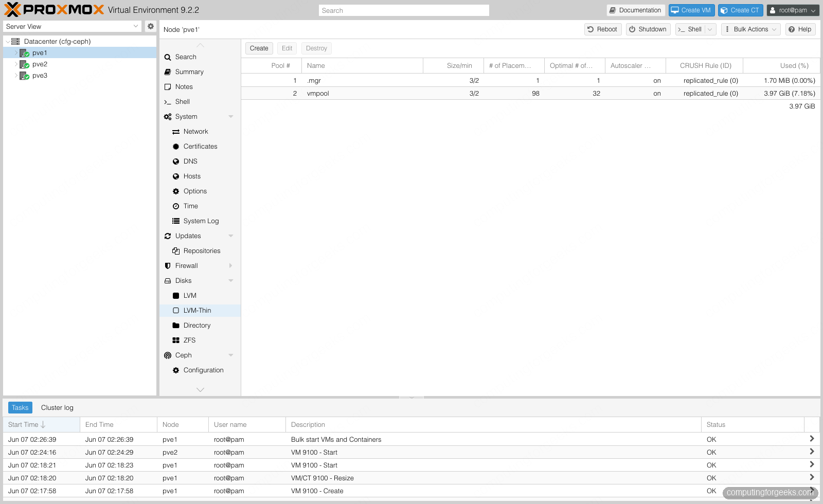Screen dimensions: 823x504
Task: Select the pve2 node icon
Action: [24, 64]
